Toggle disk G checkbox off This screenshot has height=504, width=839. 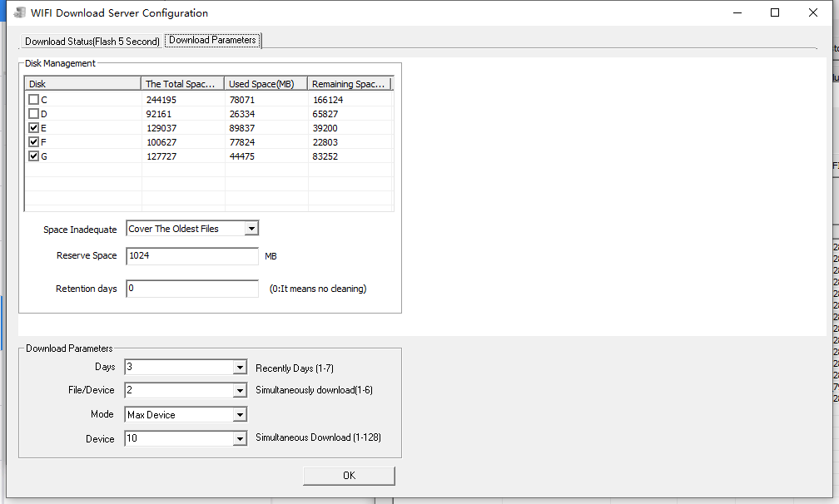[34, 156]
